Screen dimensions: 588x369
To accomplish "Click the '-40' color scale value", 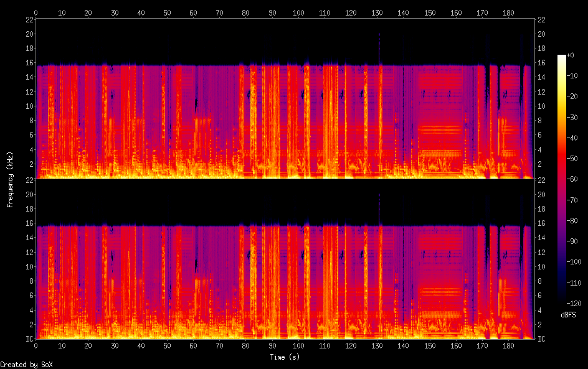I will pyautogui.click(x=572, y=138).
